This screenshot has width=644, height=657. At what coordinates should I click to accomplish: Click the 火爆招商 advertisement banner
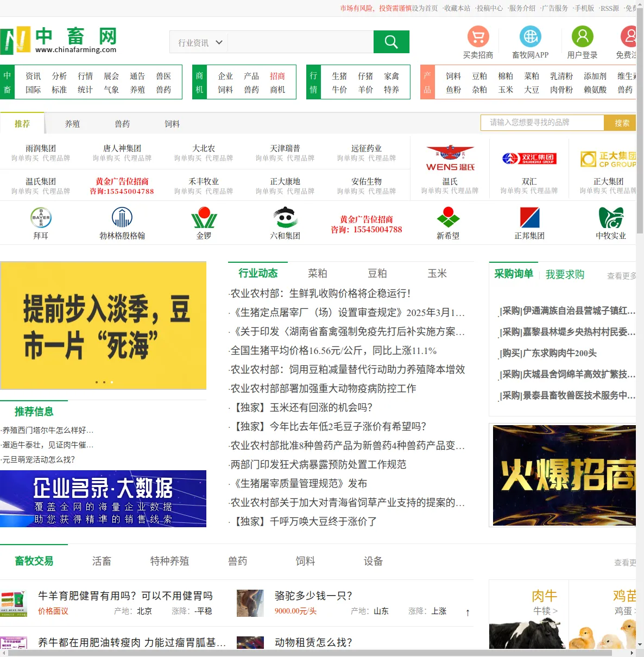pyautogui.click(x=564, y=475)
